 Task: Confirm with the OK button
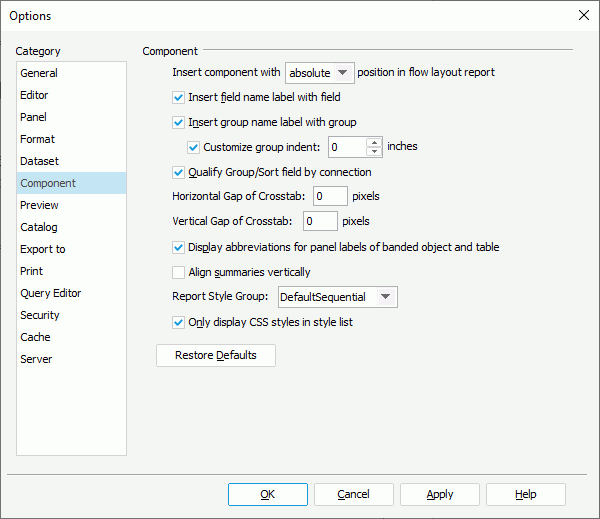tap(268, 495)
